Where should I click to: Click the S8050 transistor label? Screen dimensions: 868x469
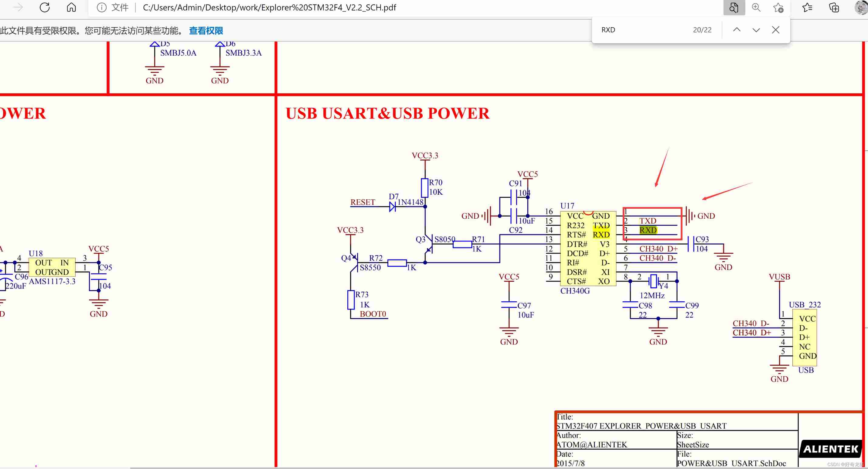pos(445,239)
